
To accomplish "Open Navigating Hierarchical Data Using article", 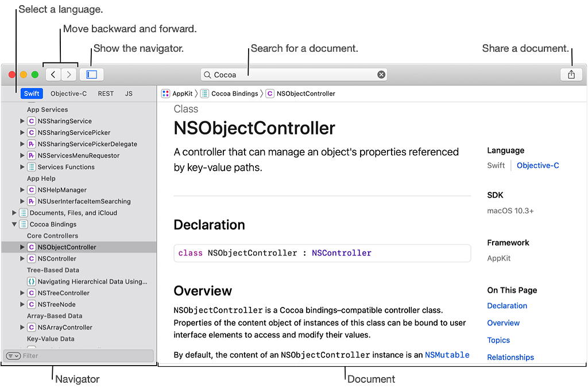I will (92, 282).
